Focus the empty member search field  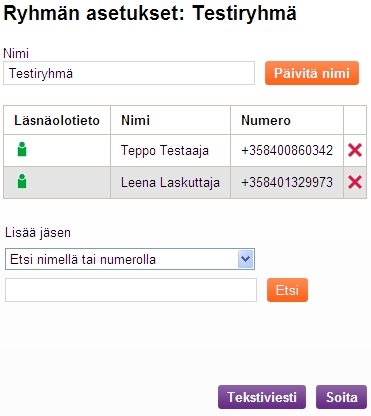coord(131,290)
